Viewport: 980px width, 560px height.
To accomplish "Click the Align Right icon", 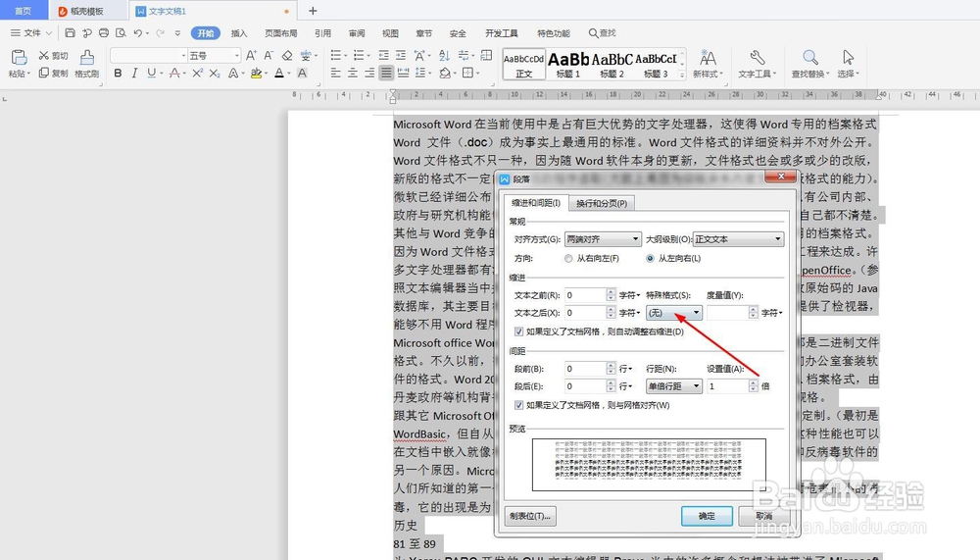I will (369, 74).
